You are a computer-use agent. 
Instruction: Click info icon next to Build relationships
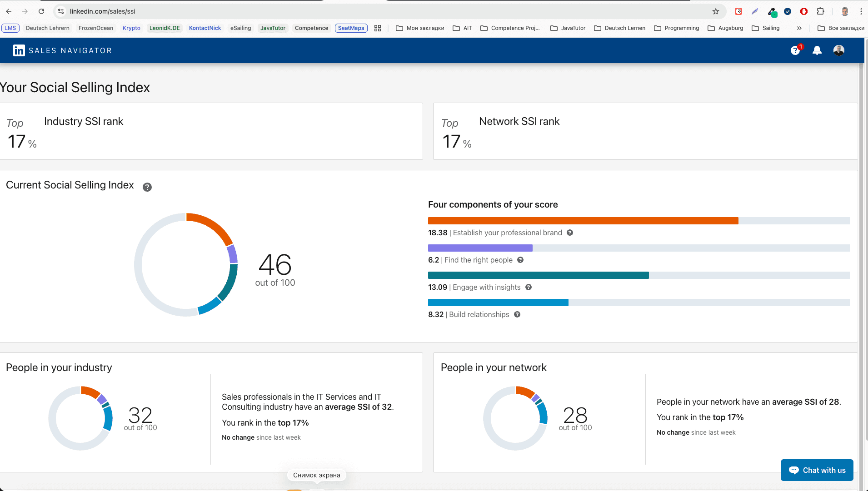(x=517, y=314)
